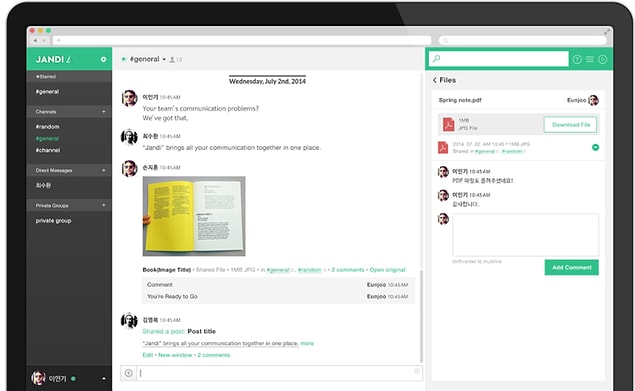Click the member count icon in the header
Screen dimensions: 635x391
coord(175,60)
